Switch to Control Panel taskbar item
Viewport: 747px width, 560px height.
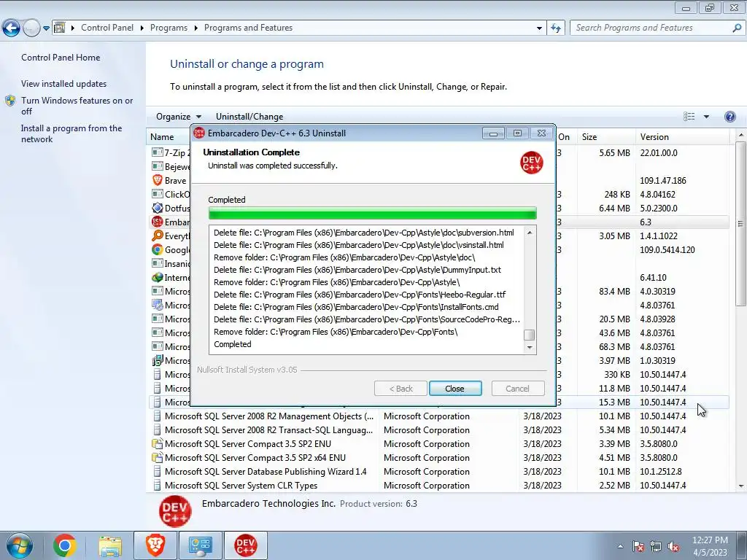(x=200, y=545)
